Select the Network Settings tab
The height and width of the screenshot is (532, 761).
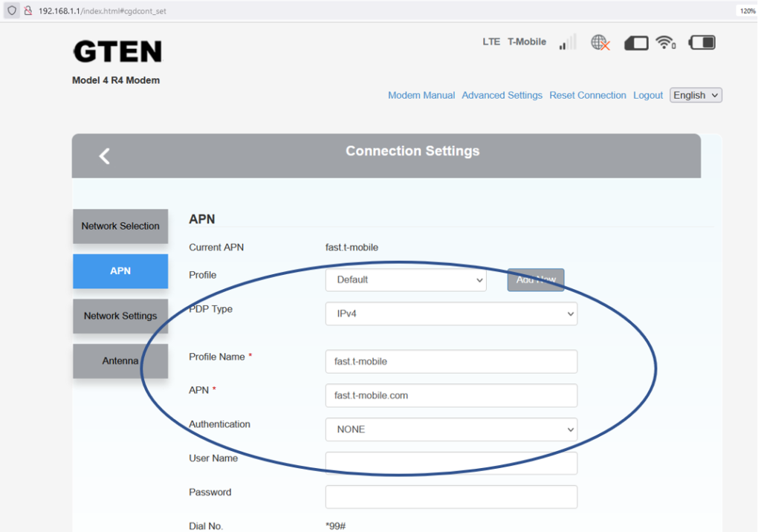[x=120, y=316]
